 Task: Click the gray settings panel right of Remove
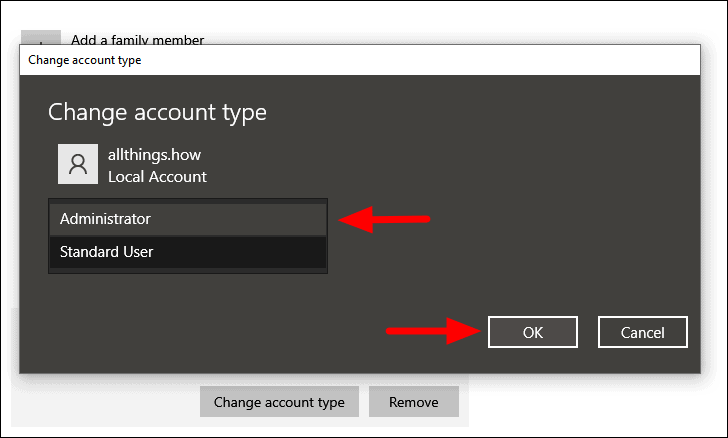tap(464, 402)
